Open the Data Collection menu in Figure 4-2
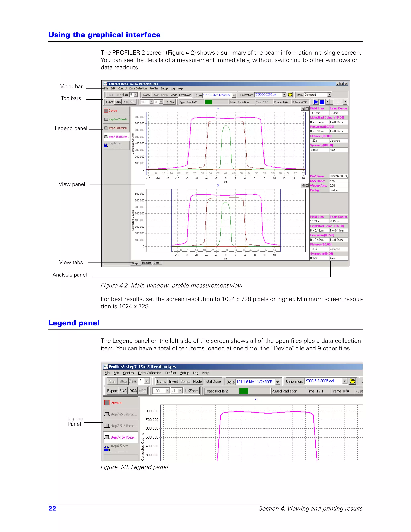411x532 pixels. [x=138, y=88]
